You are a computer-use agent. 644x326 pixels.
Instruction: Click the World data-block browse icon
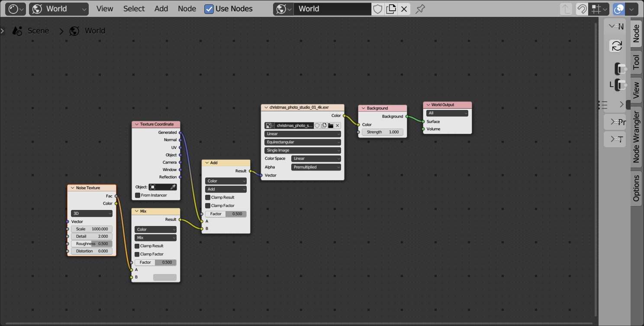coord(283,9)
